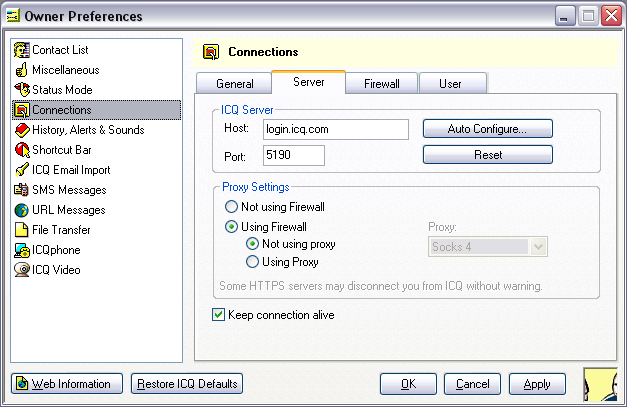Click the Port field showing 5190

294,155
